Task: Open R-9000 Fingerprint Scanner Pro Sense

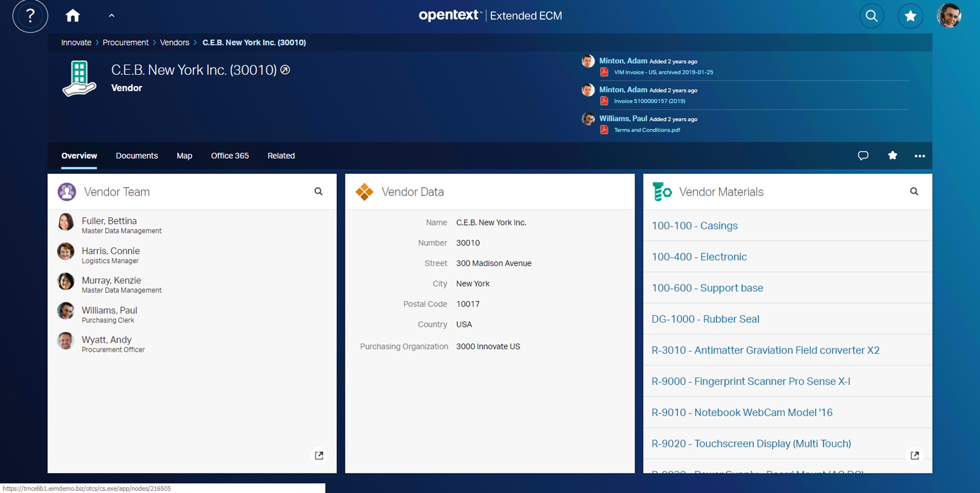Action: point(751,381)
